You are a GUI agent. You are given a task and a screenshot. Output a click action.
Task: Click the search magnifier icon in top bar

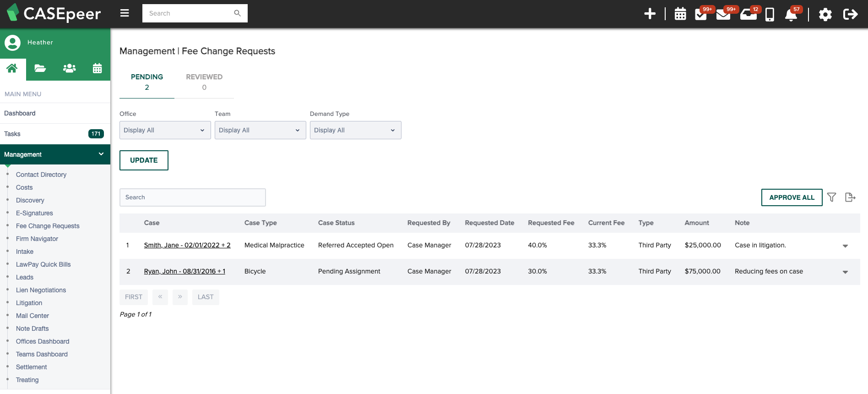click(237, 13)
